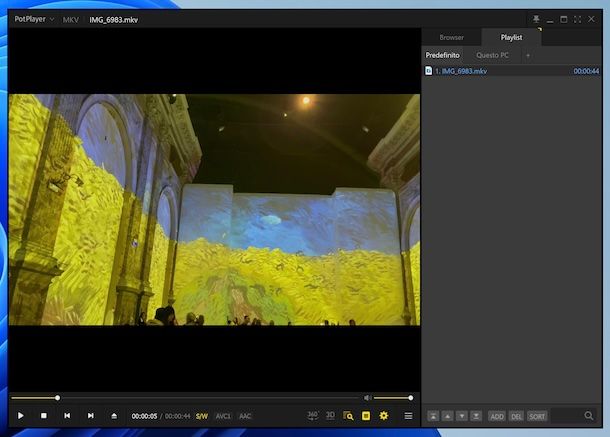Click the playlist search magnifier icon
The height and width of the screenshot is (437, 610).
(x=589, y=416)
